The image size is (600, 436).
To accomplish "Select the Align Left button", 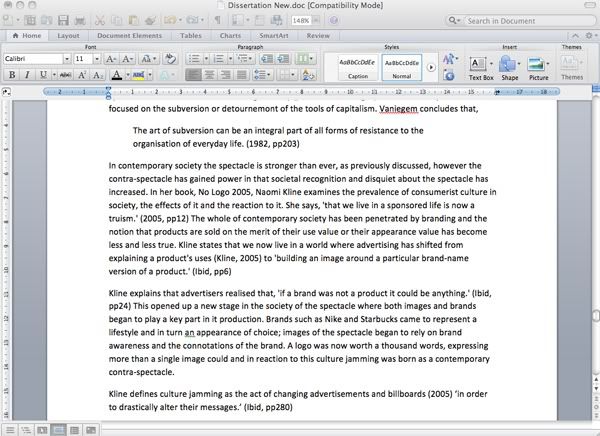I will click(x=193, y=75).
